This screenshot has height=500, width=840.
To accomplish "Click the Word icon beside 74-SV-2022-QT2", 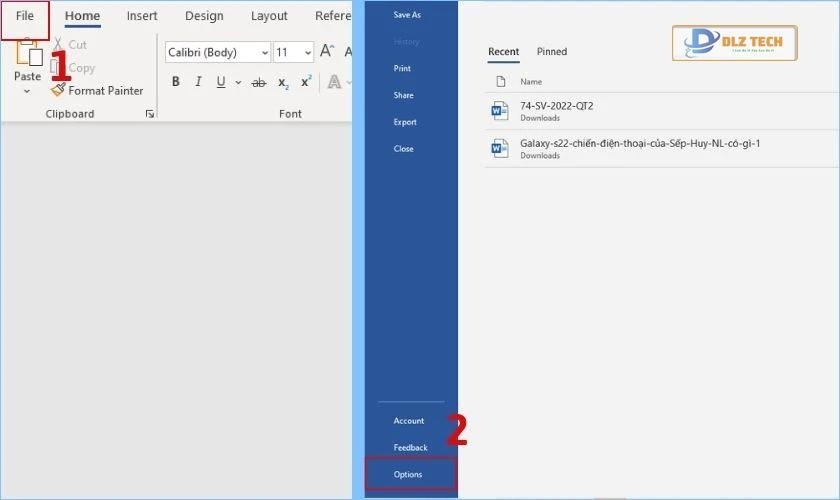I will click(500, 111).
